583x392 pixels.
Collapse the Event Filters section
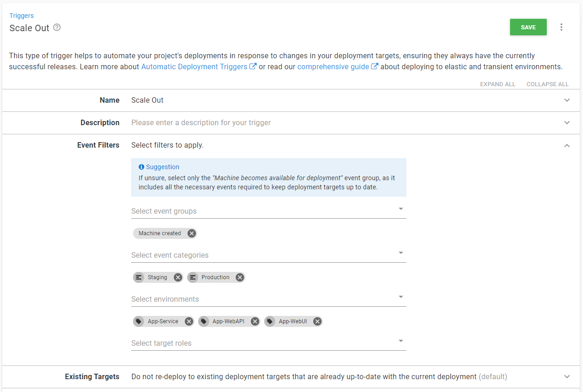(567, 145)
